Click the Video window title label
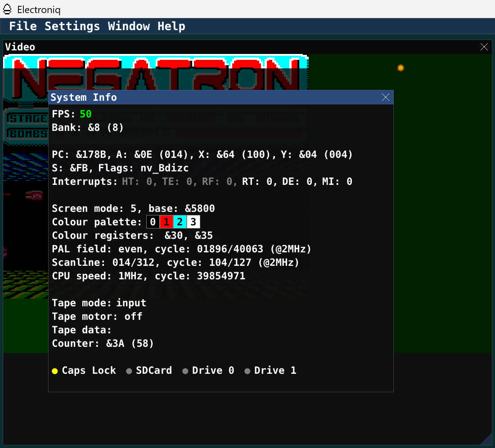Screen dimensions: 495x448 click(x=20, y=47)
